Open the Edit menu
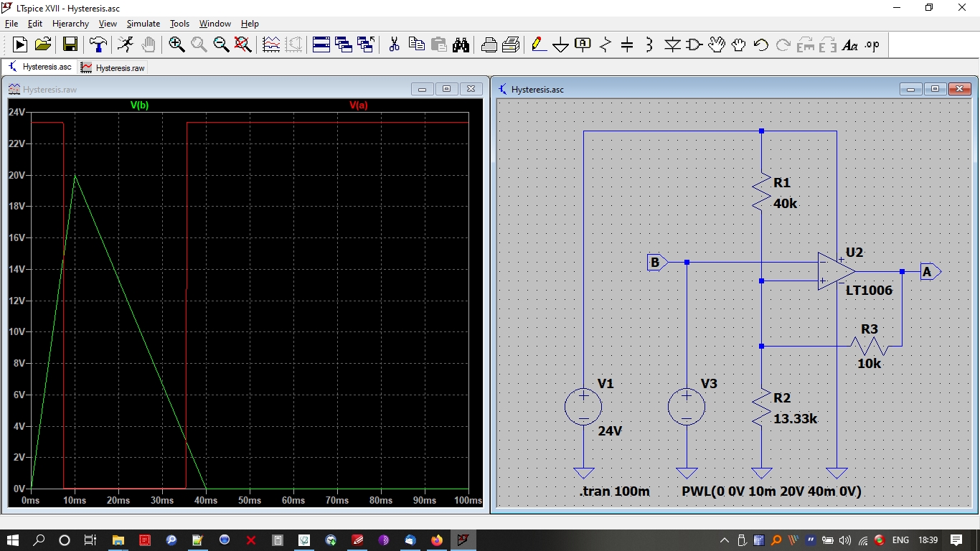Screen dimensions: 980x551 point(35,24)
